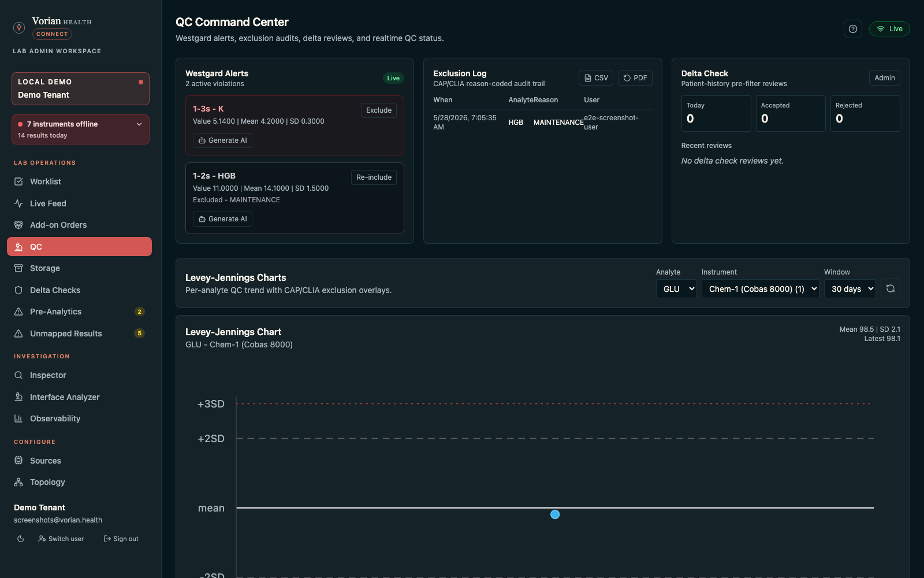Click the Unmapped Results warning icon
This screenshot has height=578, width=924.
pos(18,334)
